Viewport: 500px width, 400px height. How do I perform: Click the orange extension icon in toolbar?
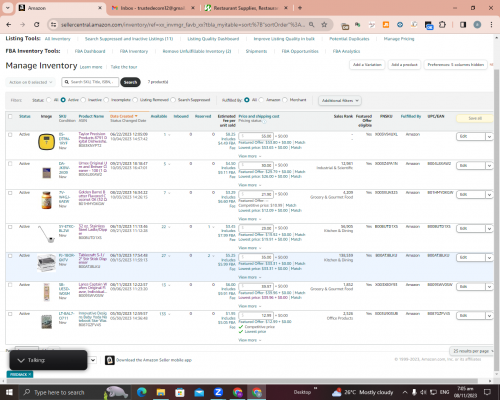coord(386,25)
